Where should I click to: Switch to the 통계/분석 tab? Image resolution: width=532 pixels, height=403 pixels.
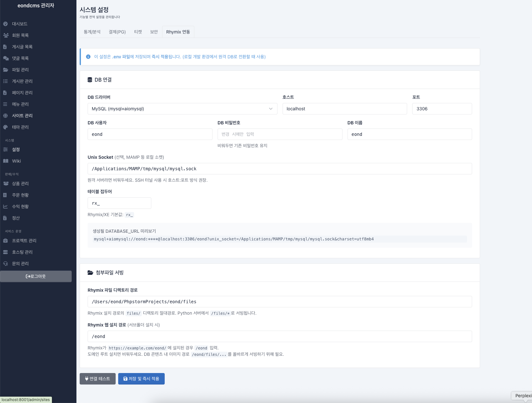92,32
